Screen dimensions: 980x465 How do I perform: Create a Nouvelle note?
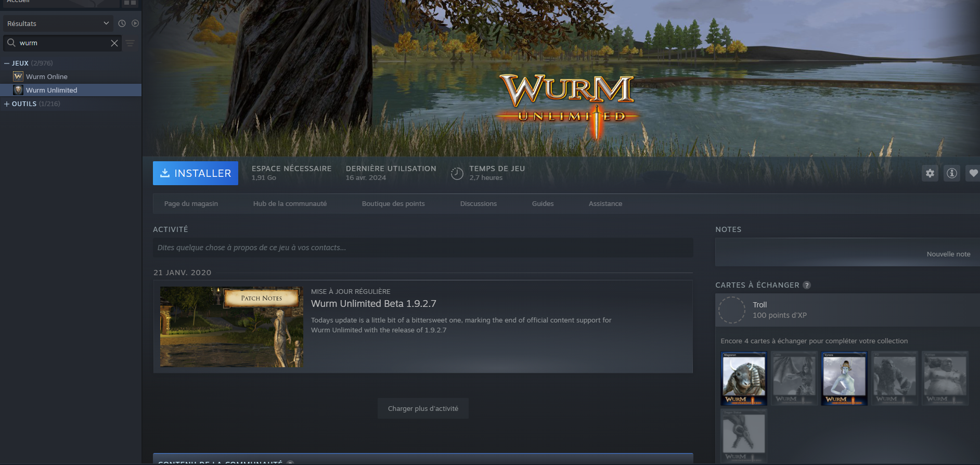(948, 254)
